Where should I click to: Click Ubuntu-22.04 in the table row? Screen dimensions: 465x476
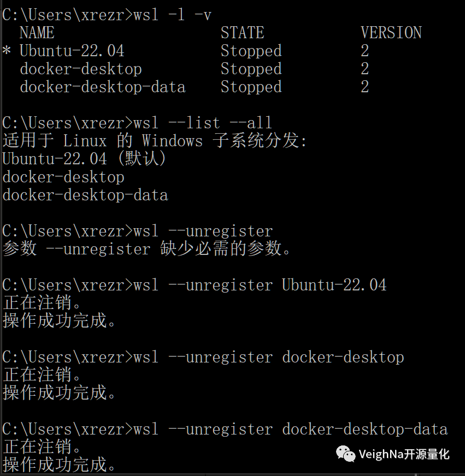72,51
